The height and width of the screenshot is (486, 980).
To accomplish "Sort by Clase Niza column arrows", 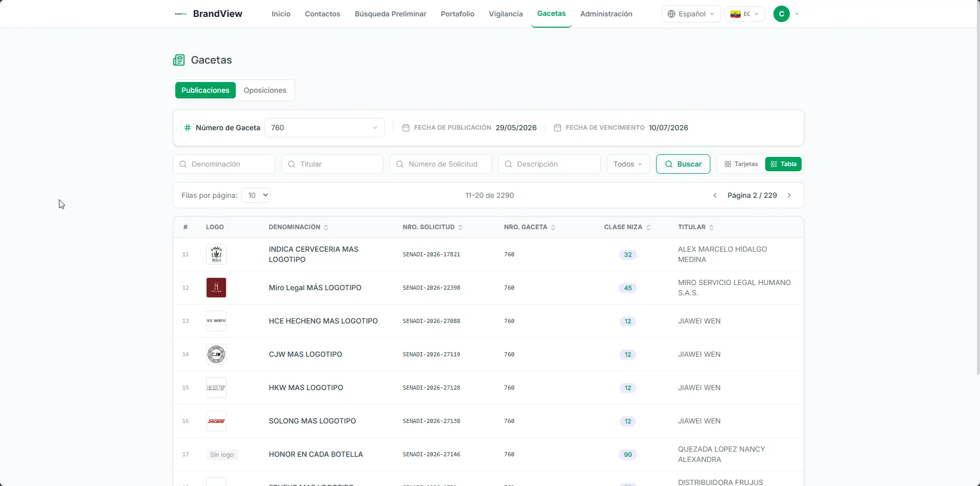I will pos(648,227).
